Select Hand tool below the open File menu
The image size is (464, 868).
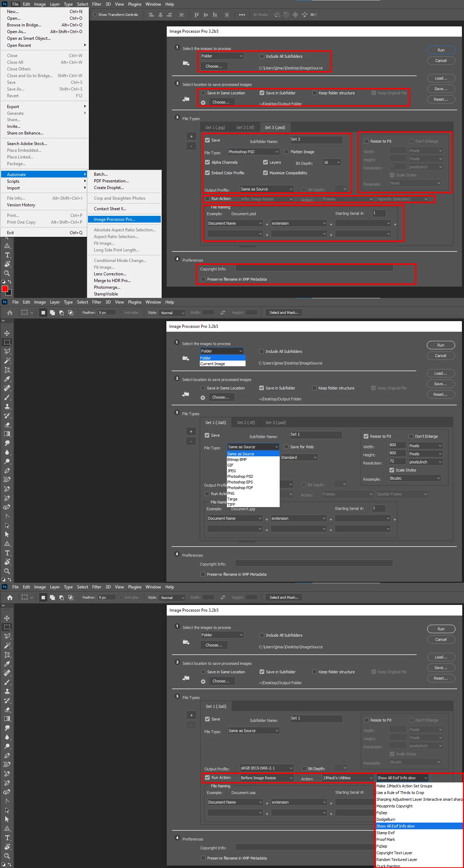click(x=7, y=264)
